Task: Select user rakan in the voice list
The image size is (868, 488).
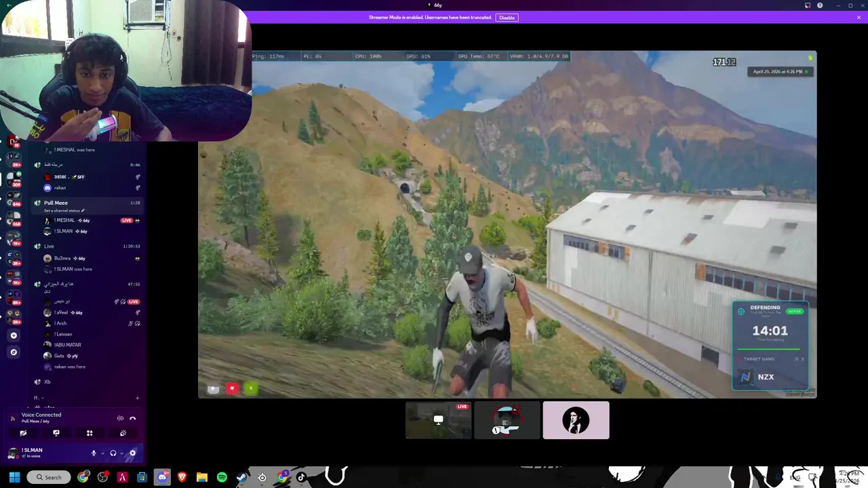Action: click(92, 188)
